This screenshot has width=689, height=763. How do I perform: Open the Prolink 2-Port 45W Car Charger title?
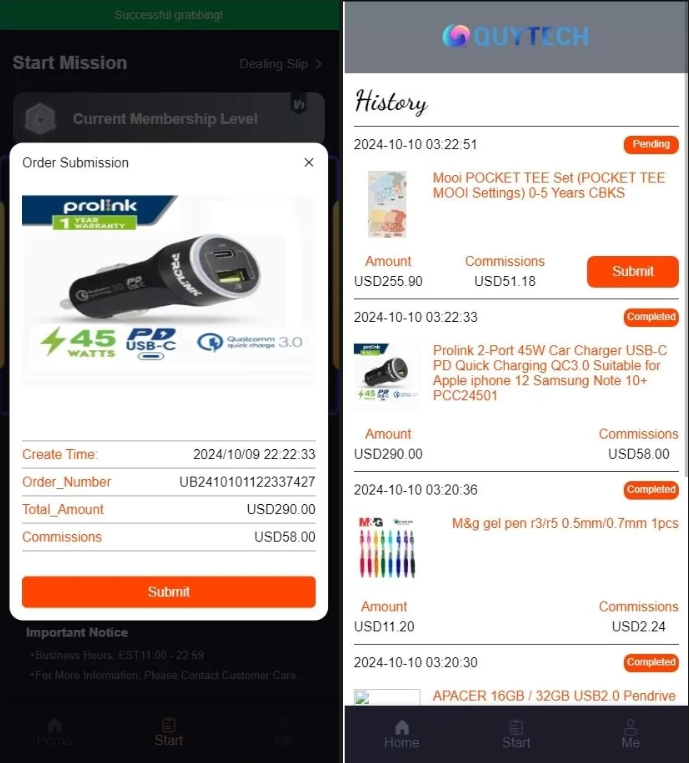point(550,373)
